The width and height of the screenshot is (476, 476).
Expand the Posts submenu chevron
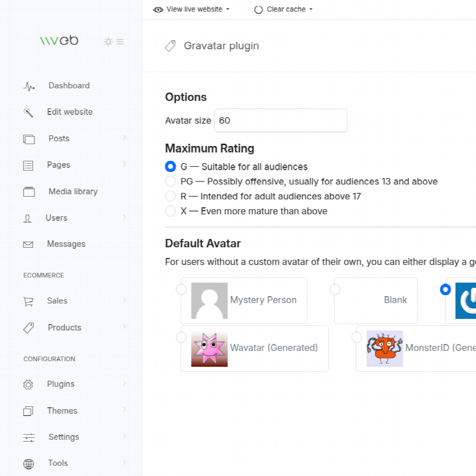124,138
